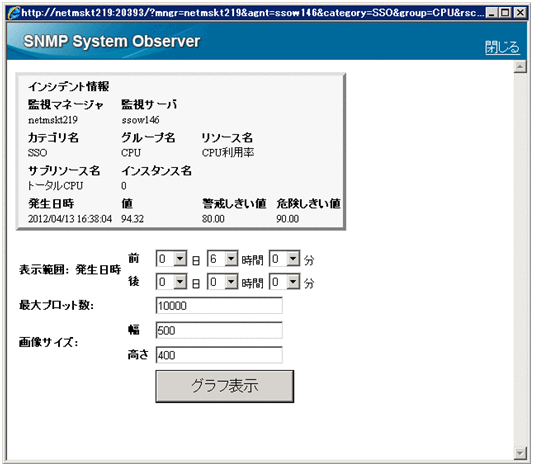Maximize the browser window

tap(505, 13)
